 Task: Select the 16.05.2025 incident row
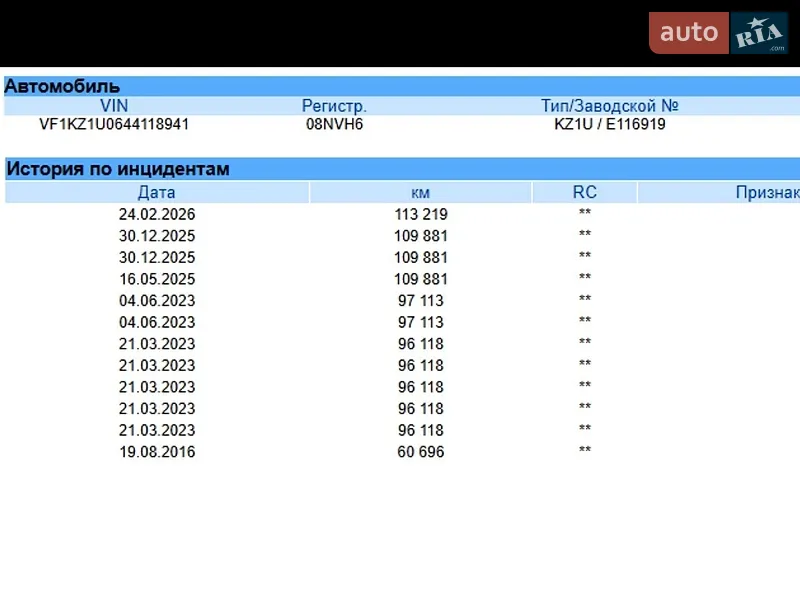coord(403,279)
